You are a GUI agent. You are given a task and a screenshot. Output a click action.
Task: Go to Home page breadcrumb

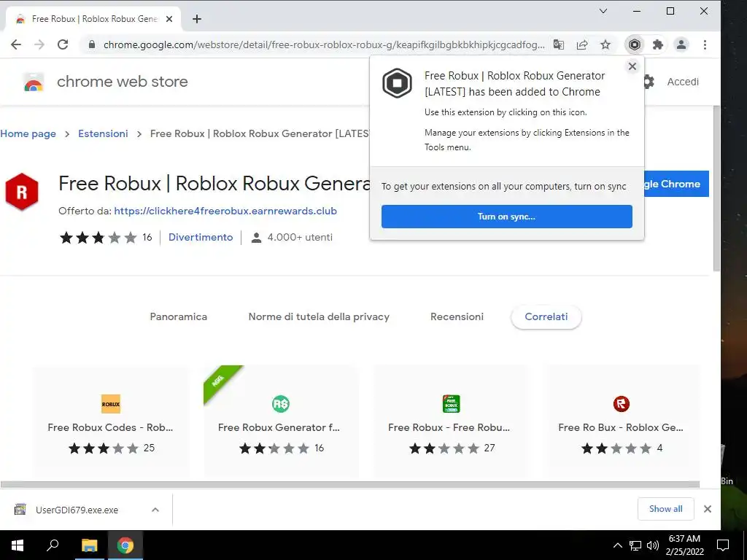[28, 134]
